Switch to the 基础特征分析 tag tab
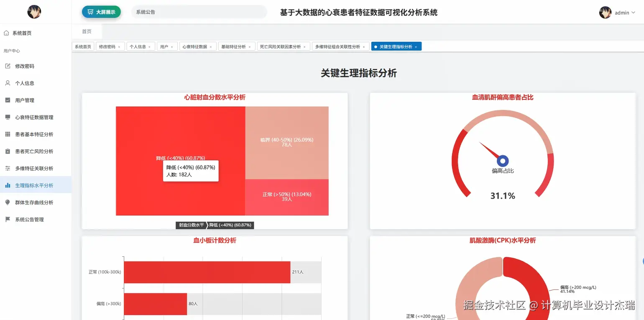644x320 pixels. point(233,47)
